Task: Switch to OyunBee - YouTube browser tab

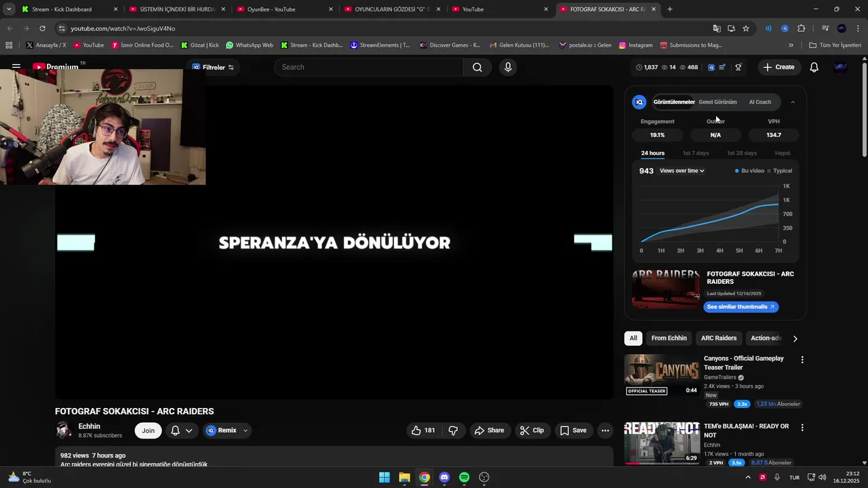Action: 285,9
